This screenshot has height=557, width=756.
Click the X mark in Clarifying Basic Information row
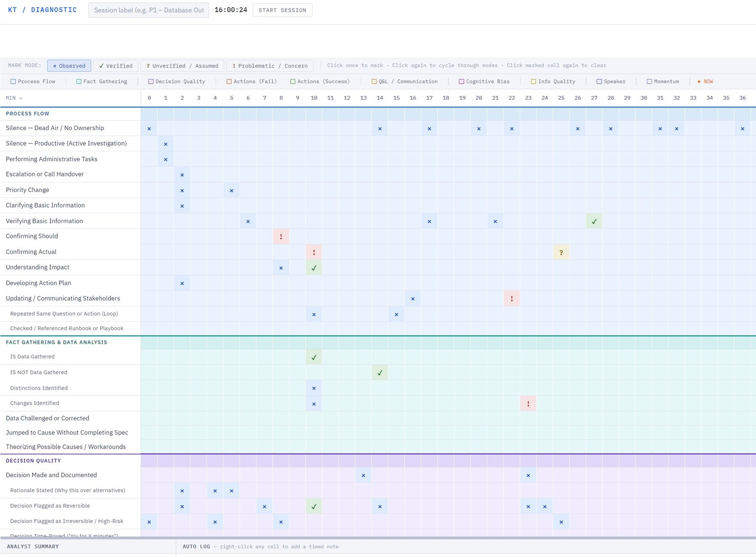coord(182,206)
